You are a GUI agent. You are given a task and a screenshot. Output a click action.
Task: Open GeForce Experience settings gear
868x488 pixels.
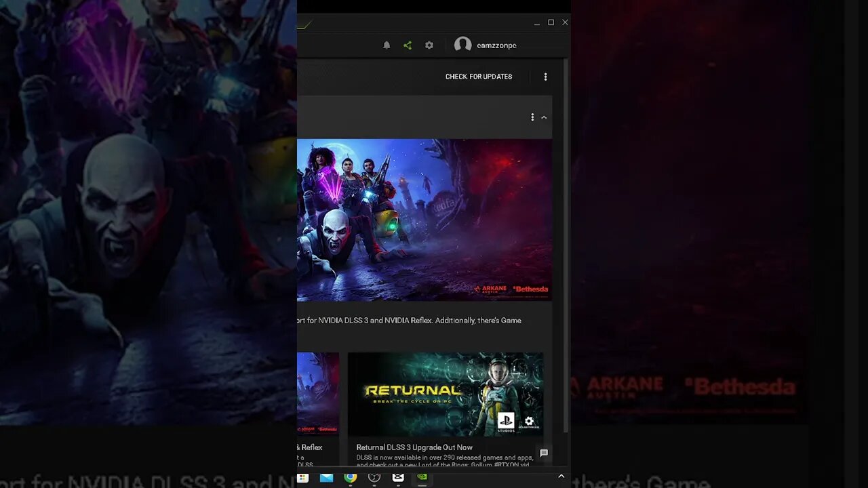429,45
